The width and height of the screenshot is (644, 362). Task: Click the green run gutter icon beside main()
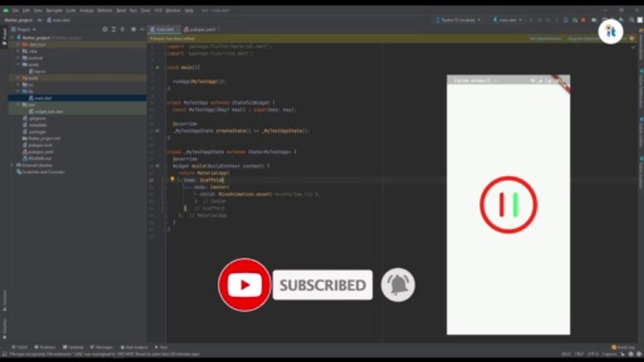click(157, 67)
